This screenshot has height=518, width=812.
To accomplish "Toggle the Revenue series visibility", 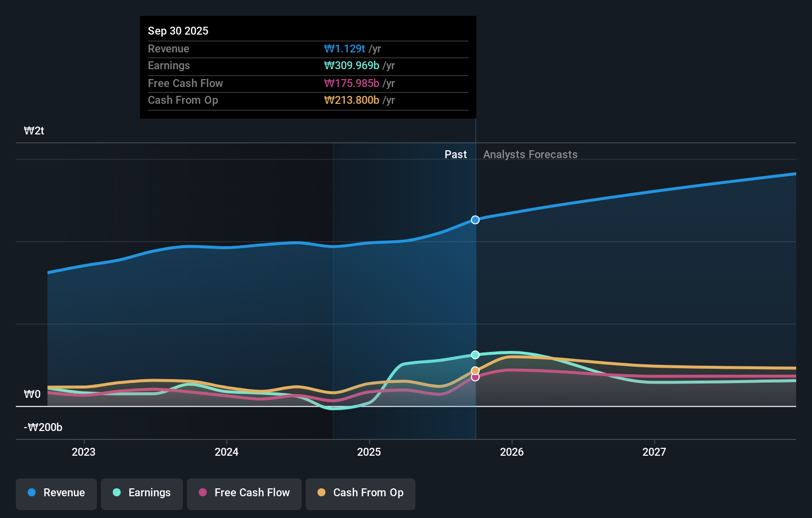I will [x=56, y=493].
